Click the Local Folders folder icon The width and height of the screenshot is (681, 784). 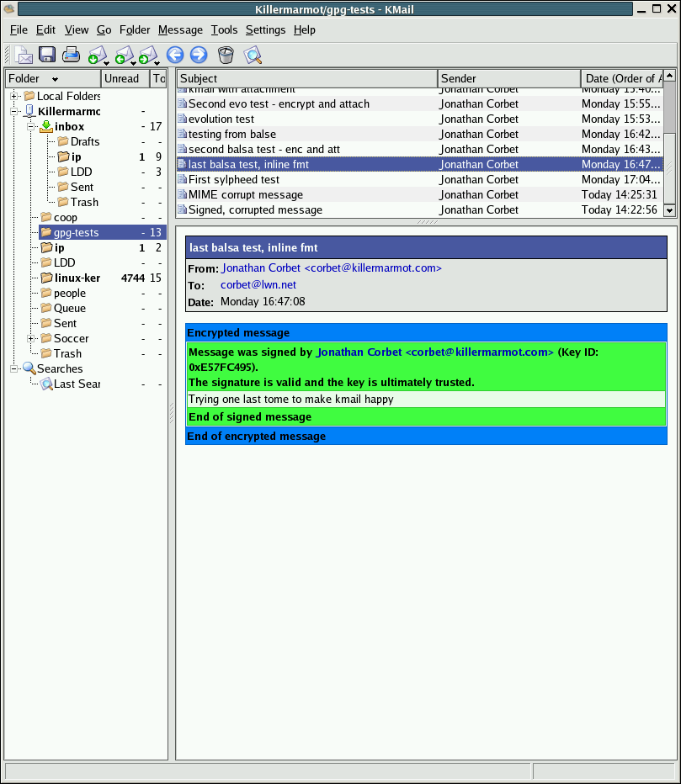29,96
